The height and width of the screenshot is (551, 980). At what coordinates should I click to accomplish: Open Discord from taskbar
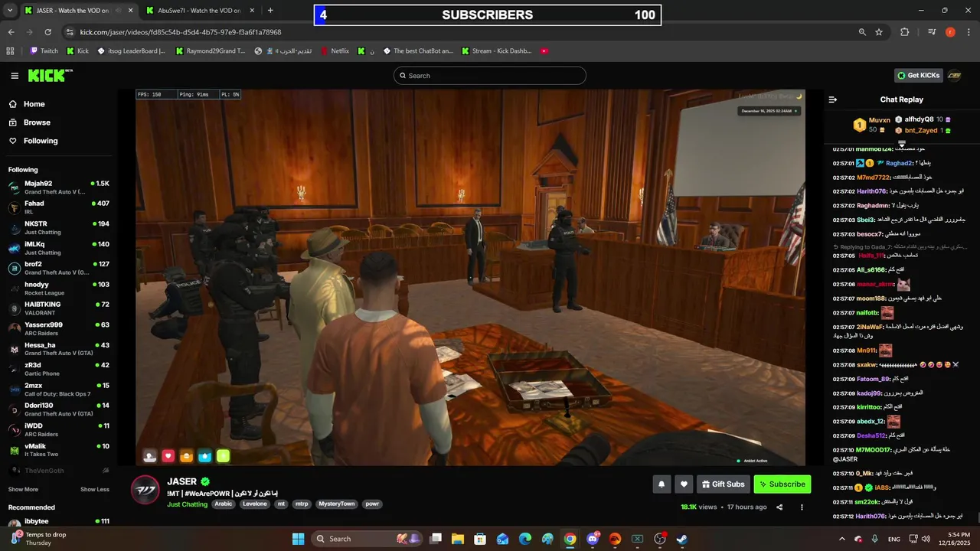[x=592, y=539]
